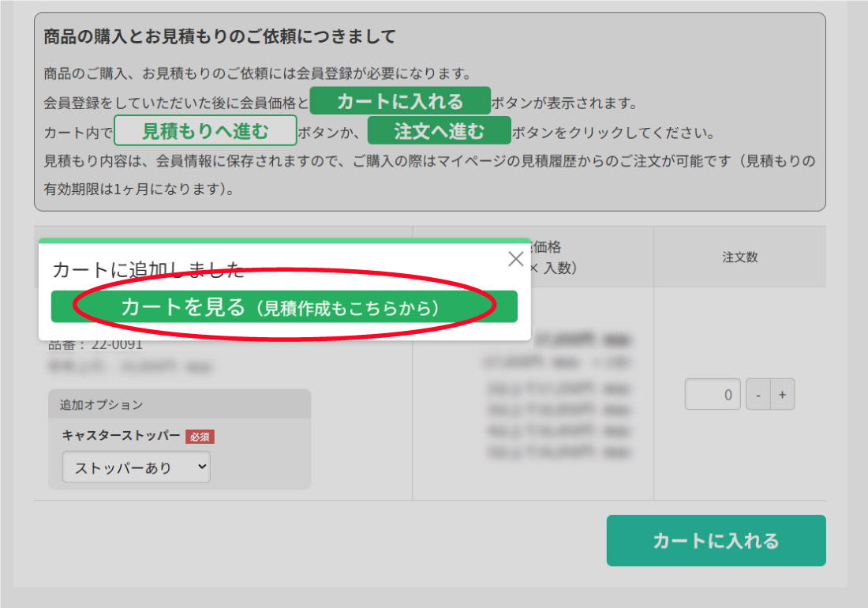Click カートに入れる sample button in info box
The width and height of the screenshot is (868, 608).
pyautogui.click(x=400, y=101)
